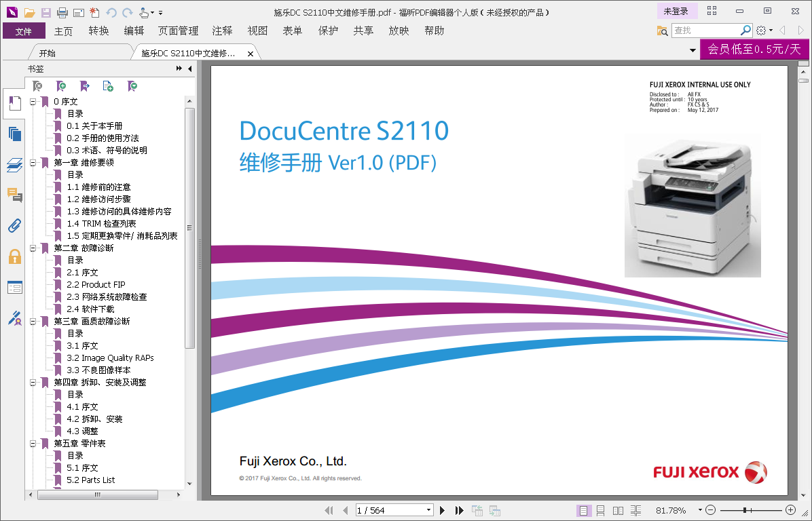Open the 主页 ribbon tab

point(63,31)
